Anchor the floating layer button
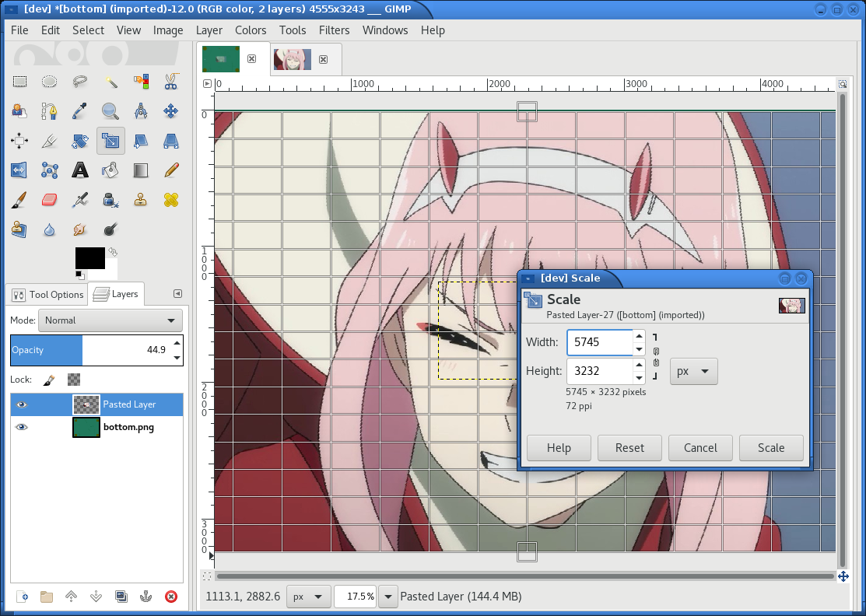Image resolution: width=866 pixels, height=616 pixels. (x=146, y=596)
